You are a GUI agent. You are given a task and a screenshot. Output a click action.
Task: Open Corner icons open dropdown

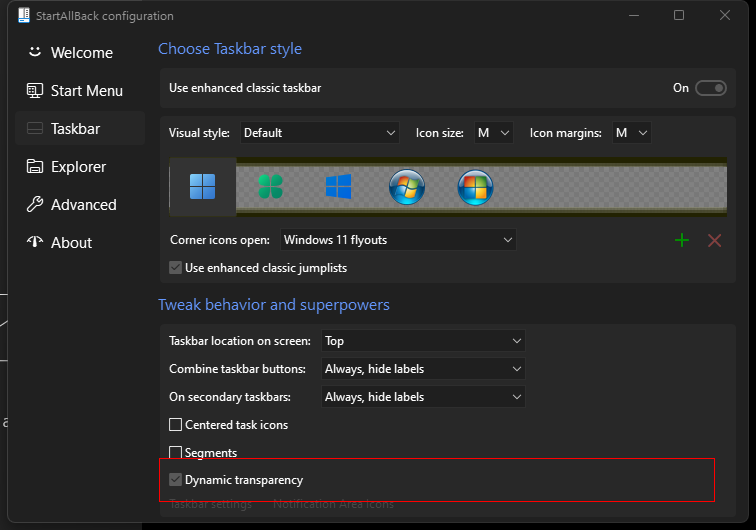pos(398,240)
